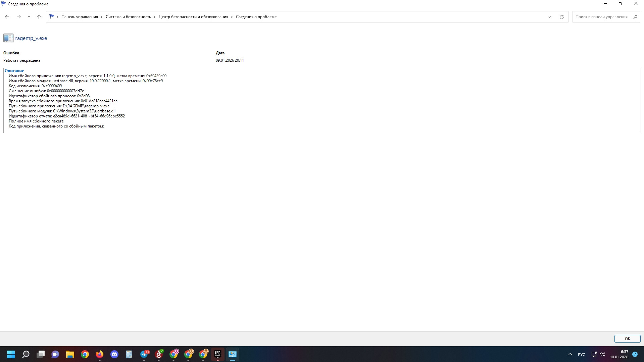Open the volume speaker icon
Viewport: 644px width, 362px height.
click(602, 354)
